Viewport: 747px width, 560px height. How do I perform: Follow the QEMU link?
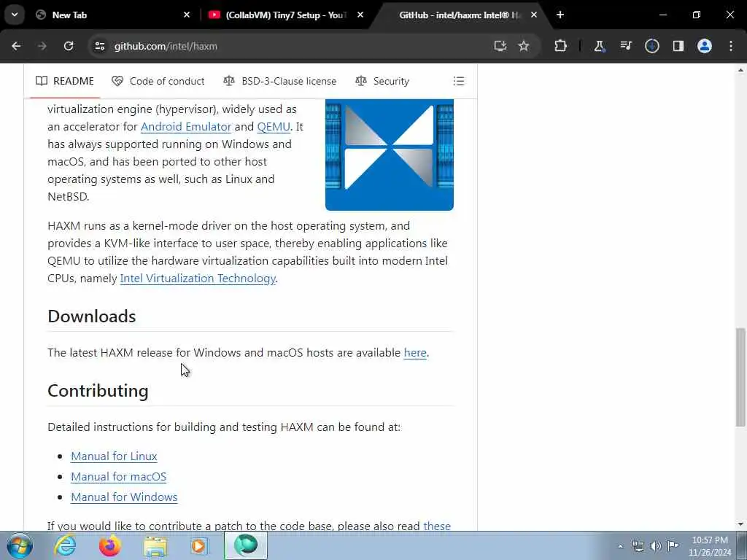[x=274, y=127]
